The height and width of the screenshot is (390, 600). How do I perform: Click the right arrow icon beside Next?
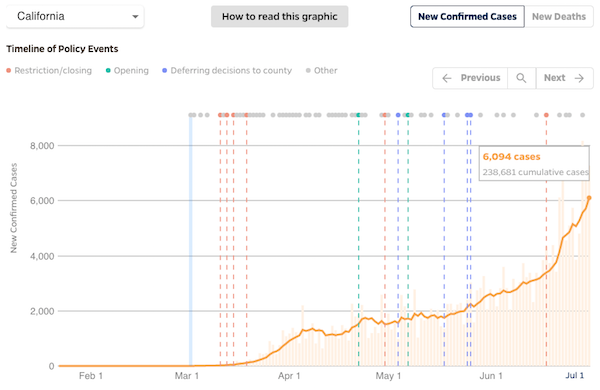pyautogui.click(x=579, y=78)
